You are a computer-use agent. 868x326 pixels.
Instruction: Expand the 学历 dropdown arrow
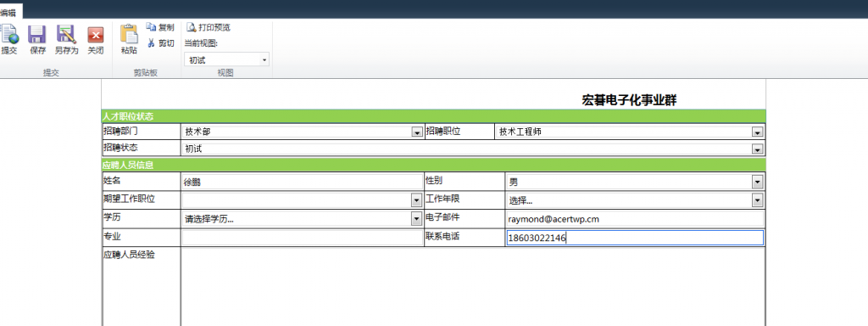pyautogui.click(x=416, y=219)
